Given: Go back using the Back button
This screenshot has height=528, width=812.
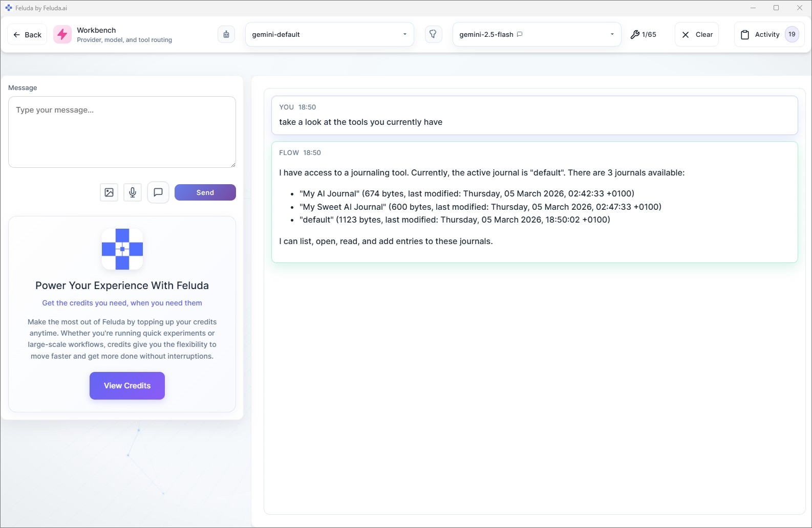Looking at the screenshot, I should click(x=28, y=35).
